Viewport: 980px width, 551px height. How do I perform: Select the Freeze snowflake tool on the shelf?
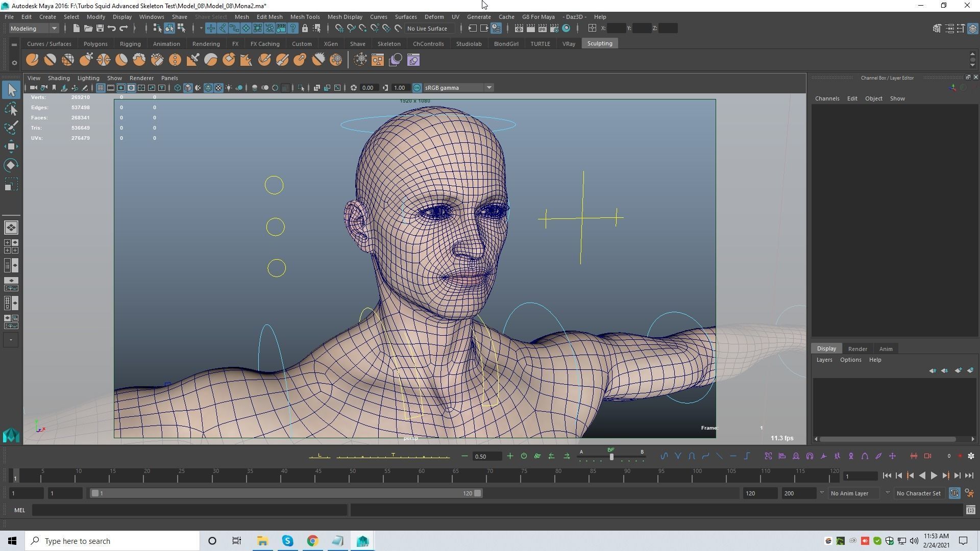pyautogui.click(x=336, y=60)
